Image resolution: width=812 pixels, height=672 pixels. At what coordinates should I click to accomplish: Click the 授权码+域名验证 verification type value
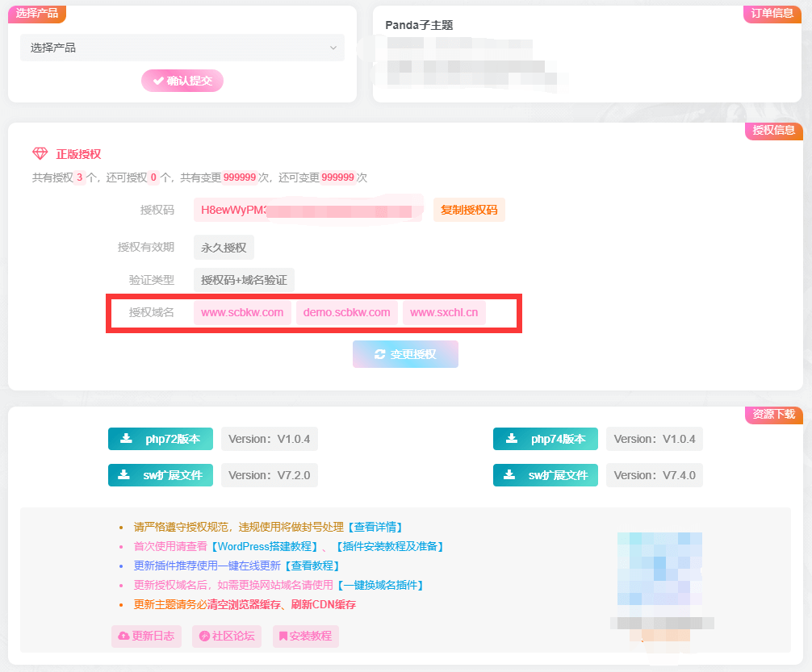coord(244,280)
